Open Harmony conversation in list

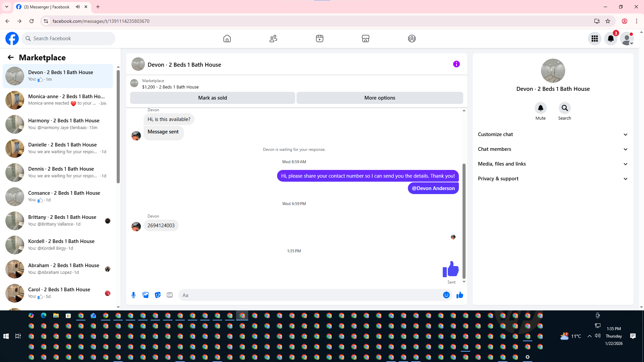pyautogui.click(x=58, y=124)
